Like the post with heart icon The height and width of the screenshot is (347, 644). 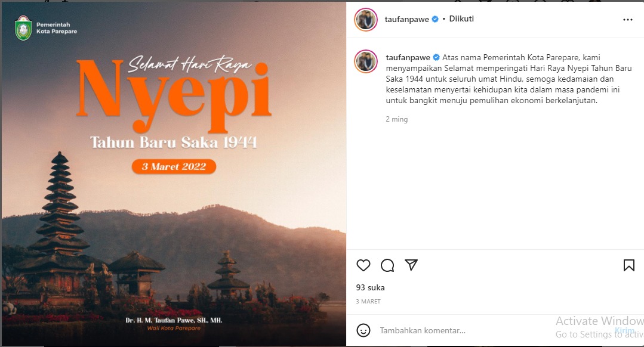click(x=363, y=265)
